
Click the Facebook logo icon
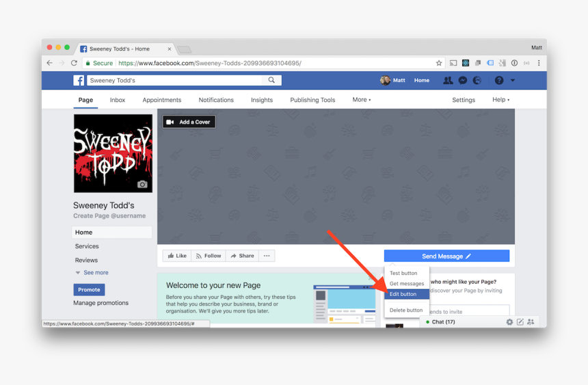(x=79, y=80)
